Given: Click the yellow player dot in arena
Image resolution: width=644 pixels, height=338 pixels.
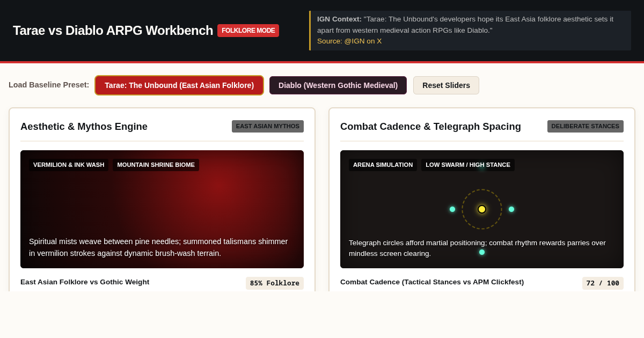Looking at the screenshot, I should (x=482, y=209).
